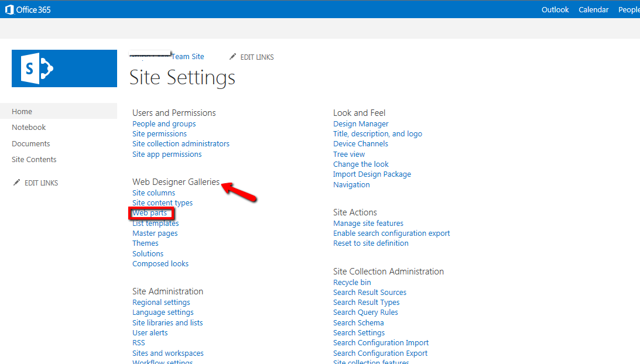This screenshot has height=364, width=640.
Task: Click the Site collection administrators link
Action: pyautogui.click(x=180, y=144)
